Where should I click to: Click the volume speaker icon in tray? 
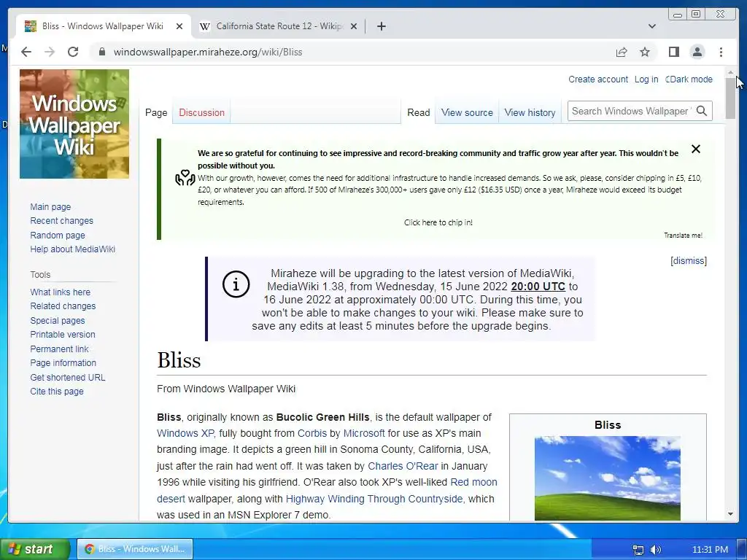click(x=656, y=550)
